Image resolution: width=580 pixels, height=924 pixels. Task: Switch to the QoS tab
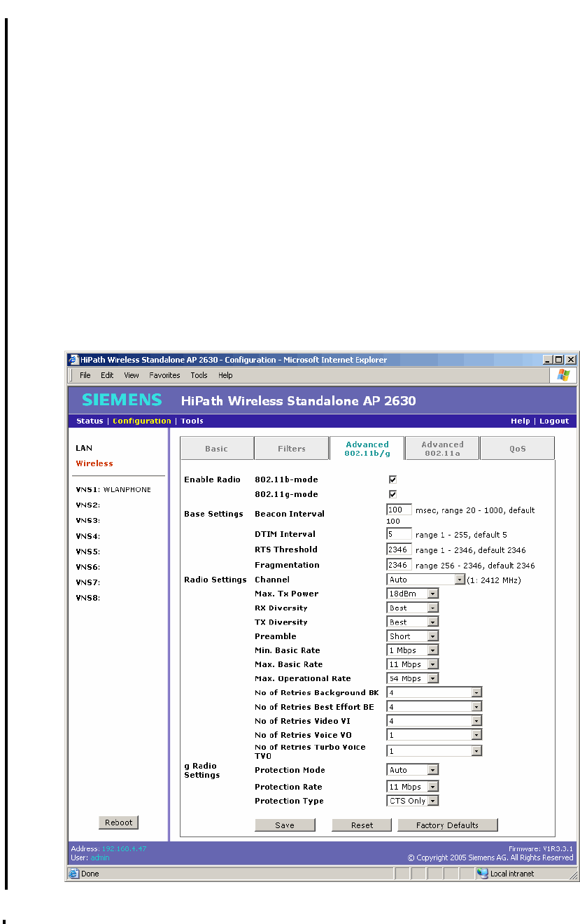click(x=518, y=449)
